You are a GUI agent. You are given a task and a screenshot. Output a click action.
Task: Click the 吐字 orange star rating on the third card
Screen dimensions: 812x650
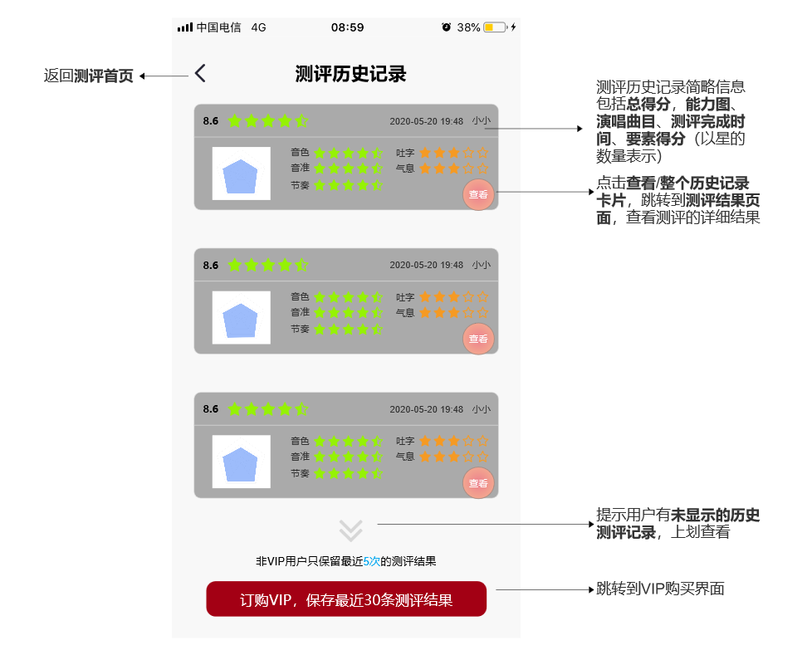click(453, 442)
